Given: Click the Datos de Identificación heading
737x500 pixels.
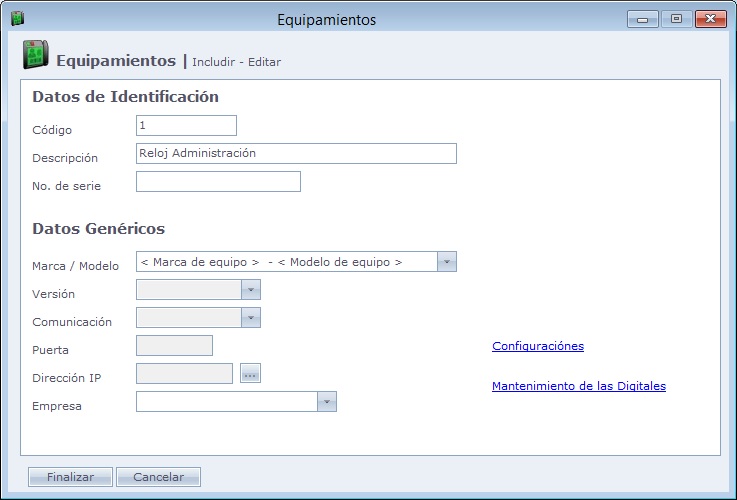Looking at the screenshot, I should (125, 97).
